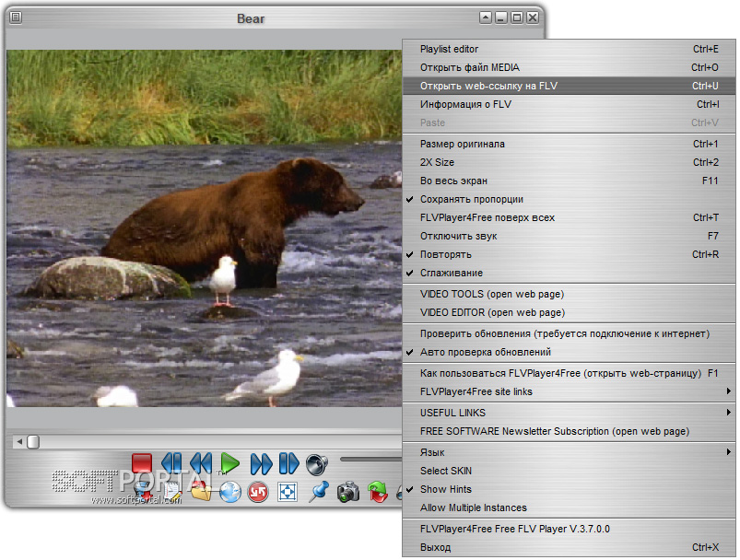Open 'Как пользоваться FLVPlayer4Free' help page
The width and height of the screenshot is (740, 560).
(x=569, y=374)
